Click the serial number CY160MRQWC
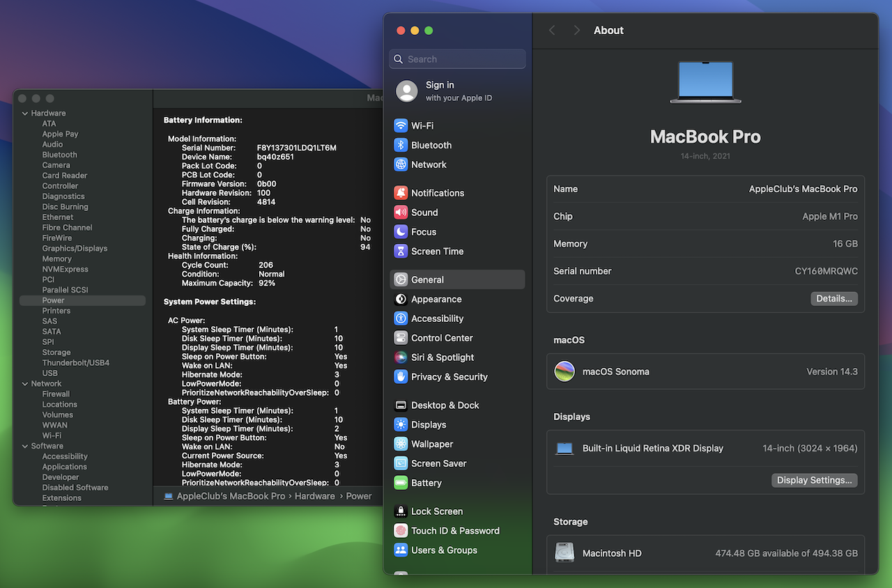The width and height of the screenshot is (892, 588). pyautogui.click(x=826, y=271)
